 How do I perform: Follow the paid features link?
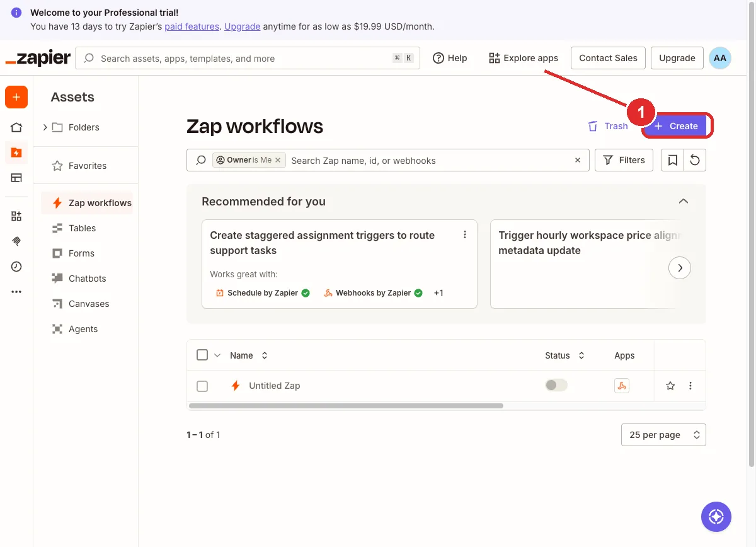click(192, 26)
